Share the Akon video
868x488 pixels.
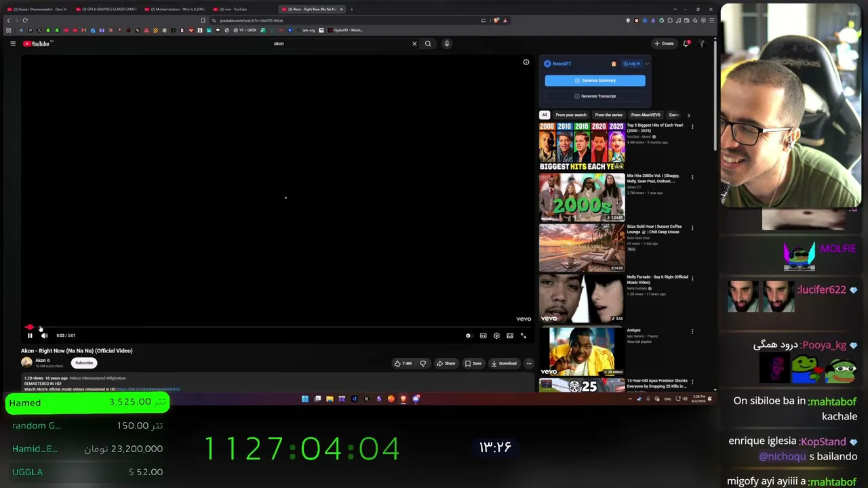[446, 363]
